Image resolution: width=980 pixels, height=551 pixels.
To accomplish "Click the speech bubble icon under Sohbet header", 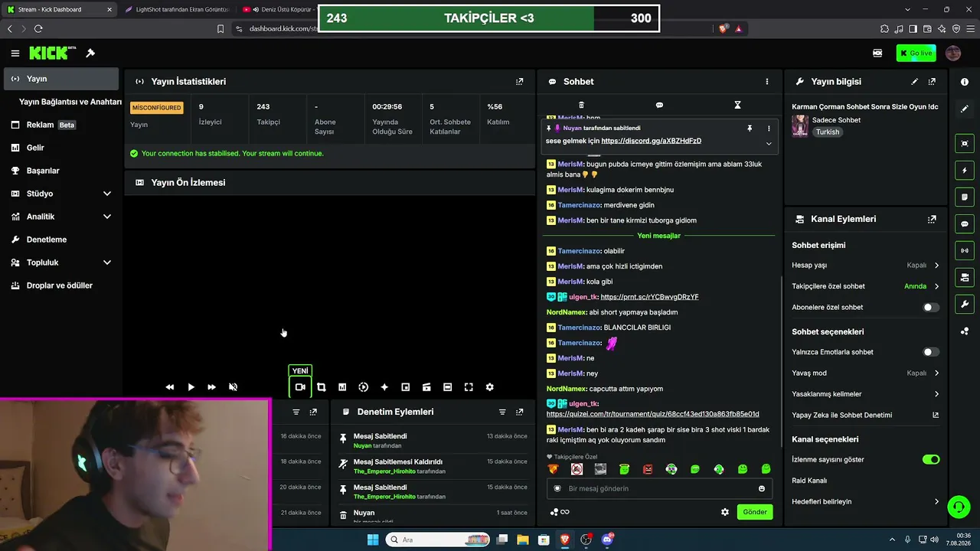I will 659,105.
